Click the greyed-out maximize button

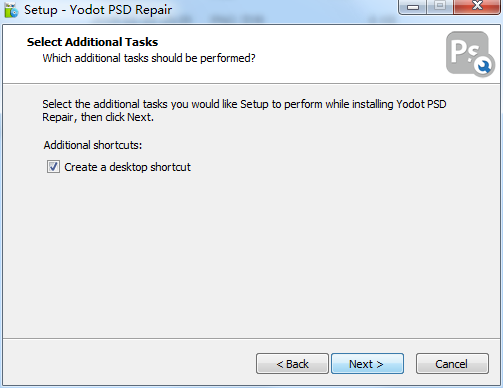coord(440,7)
